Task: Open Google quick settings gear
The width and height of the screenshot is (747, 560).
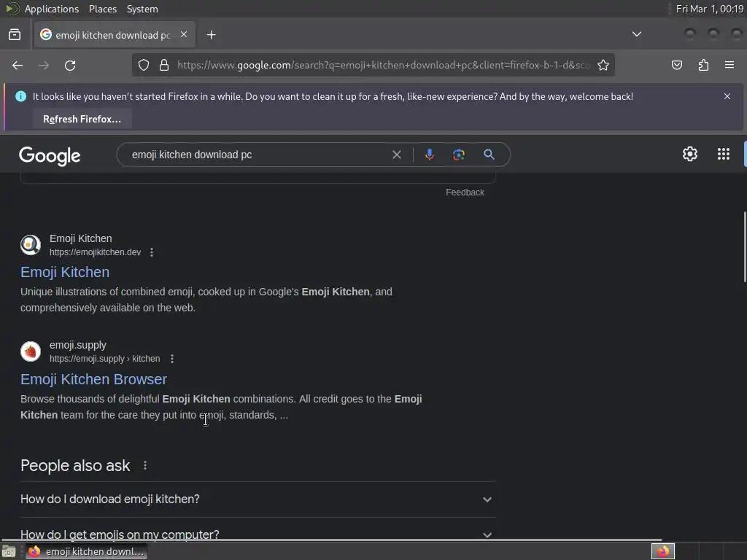Action: tap(690, 154)
